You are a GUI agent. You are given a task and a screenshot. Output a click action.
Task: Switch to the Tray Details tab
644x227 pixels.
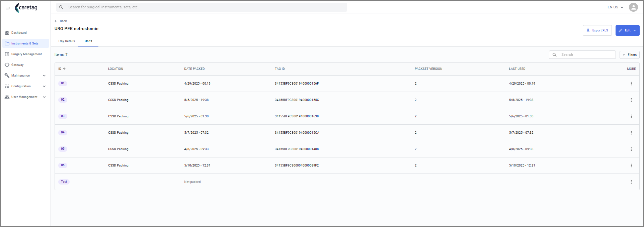pos(66,41)
